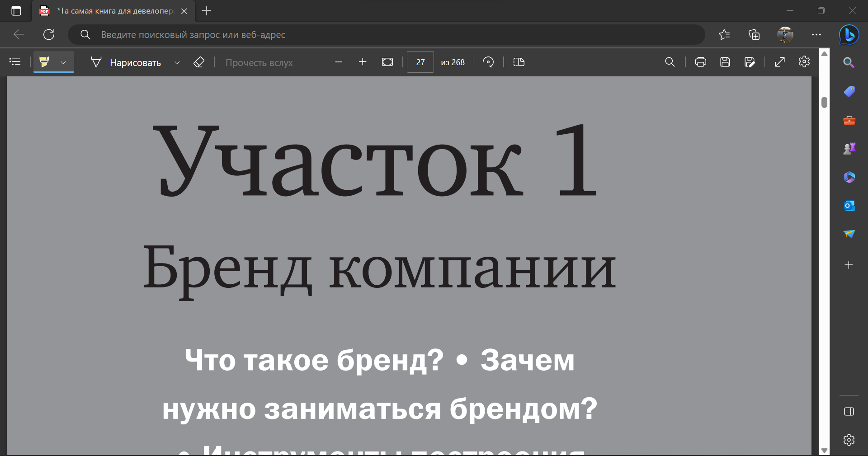This screenshot has height=456, width=868.
Task: Open the sidebar Outlook icon
Action: 849,206
